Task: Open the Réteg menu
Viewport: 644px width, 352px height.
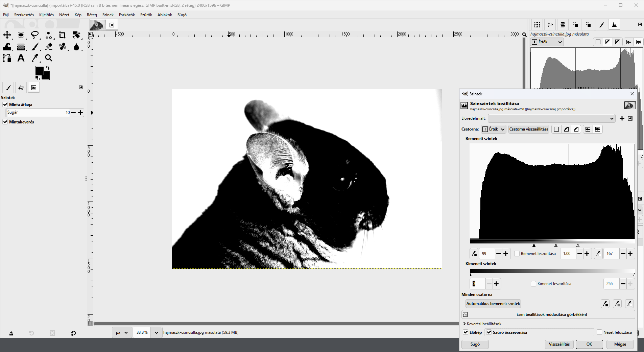Action: pos(92,15)
